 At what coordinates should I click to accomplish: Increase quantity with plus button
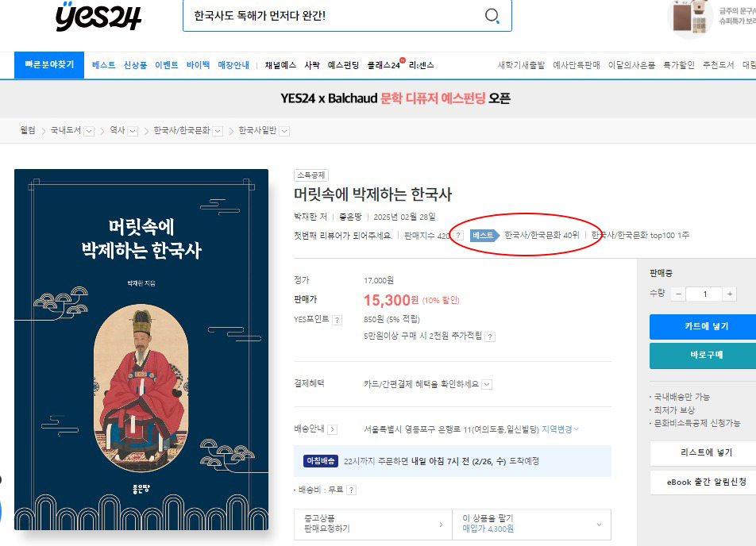pos(730,294)
